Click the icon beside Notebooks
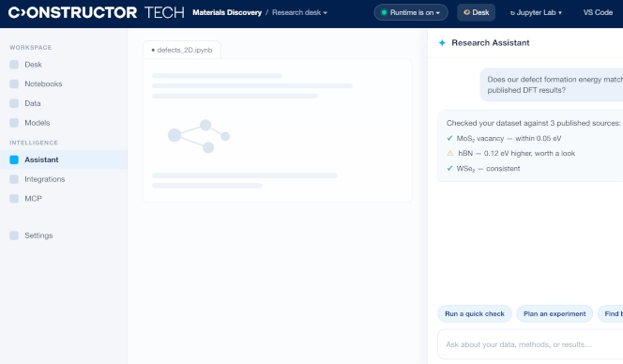Screen dimensions: 623x364 click(14, 83)
